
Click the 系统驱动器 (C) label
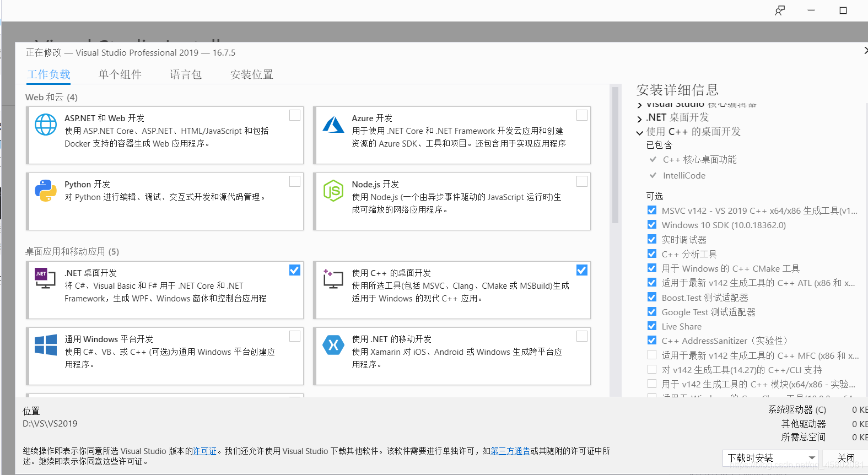(x=797, y=409)
